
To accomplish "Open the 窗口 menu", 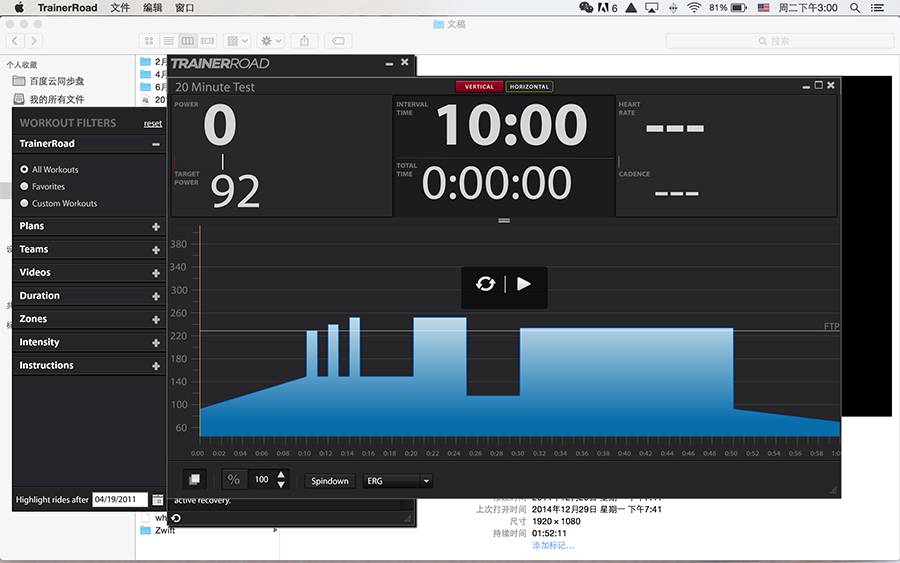I will pyautogui.click(x=184, y=7).
